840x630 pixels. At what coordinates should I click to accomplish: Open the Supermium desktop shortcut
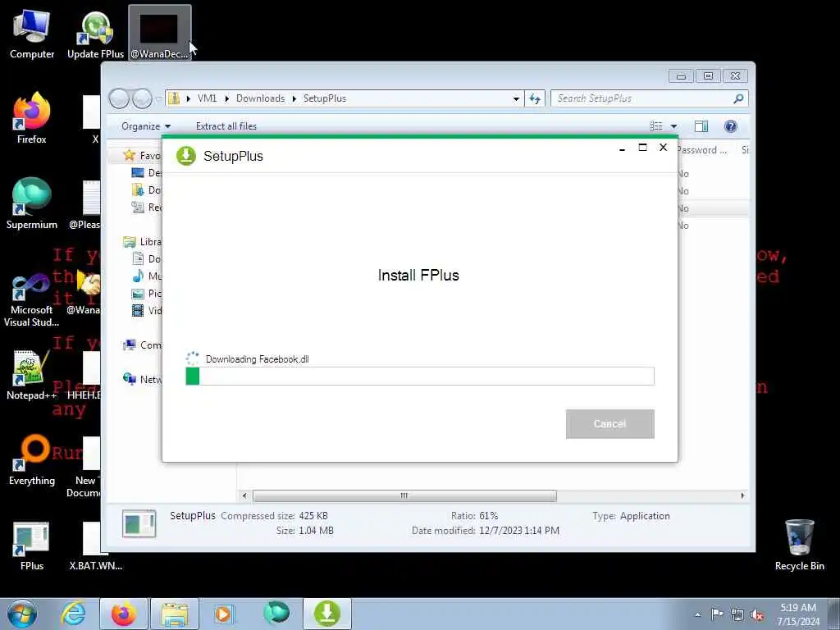tap(32, 203)
